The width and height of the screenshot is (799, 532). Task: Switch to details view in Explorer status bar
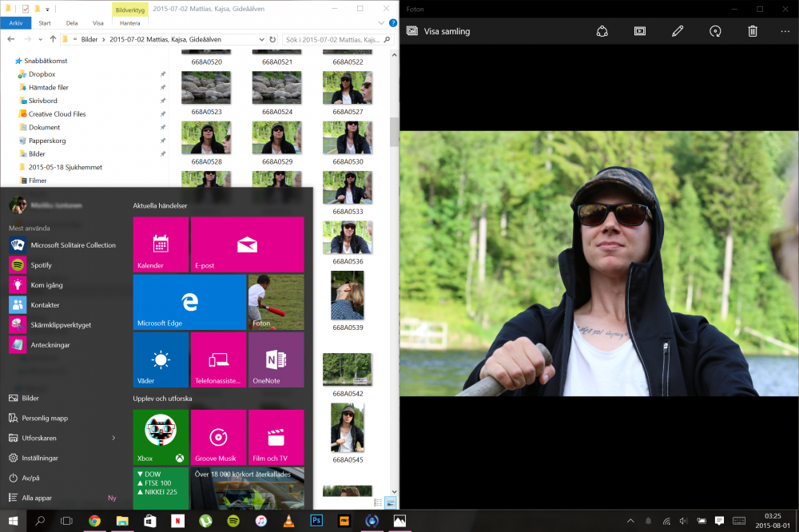(378, 502)
